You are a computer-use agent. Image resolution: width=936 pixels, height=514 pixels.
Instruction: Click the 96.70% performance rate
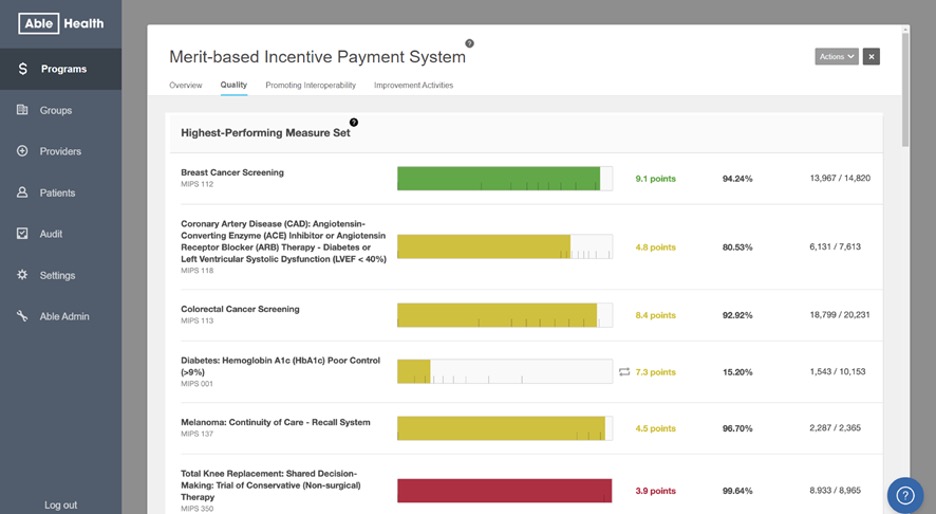pos(737,429)
